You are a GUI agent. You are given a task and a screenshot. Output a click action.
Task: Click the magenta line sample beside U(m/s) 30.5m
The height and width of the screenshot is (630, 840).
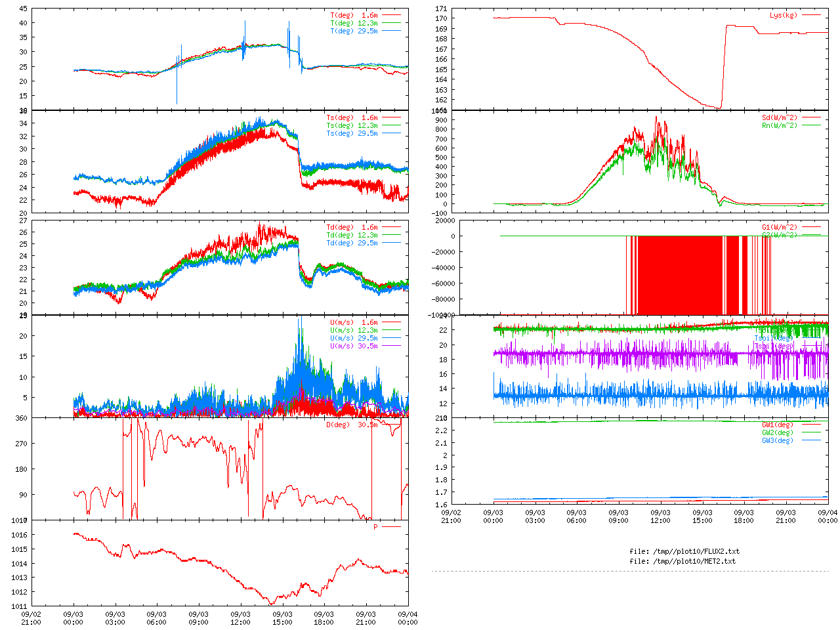(391, 346)
